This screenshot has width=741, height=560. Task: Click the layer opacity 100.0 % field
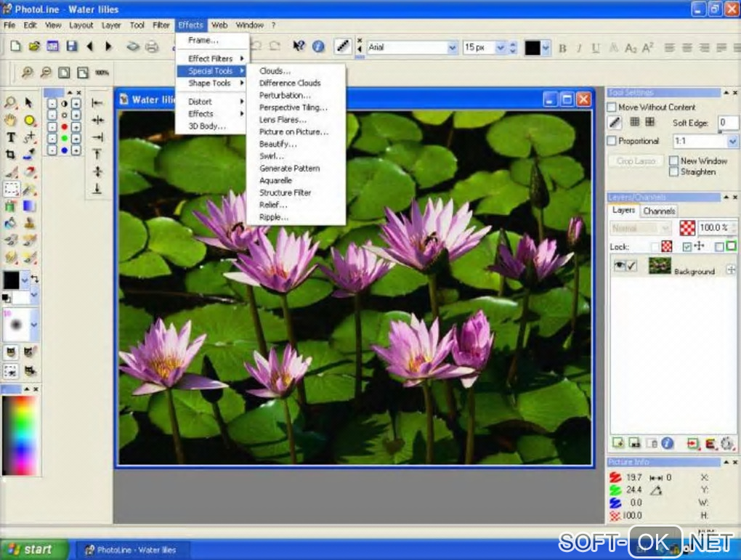(x=716, y=228)
